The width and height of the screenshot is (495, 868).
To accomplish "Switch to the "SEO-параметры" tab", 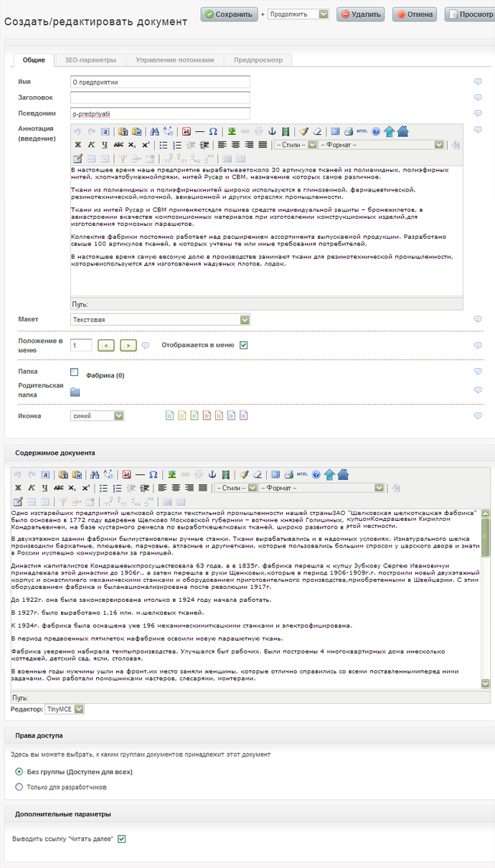I will click(90, 60).
